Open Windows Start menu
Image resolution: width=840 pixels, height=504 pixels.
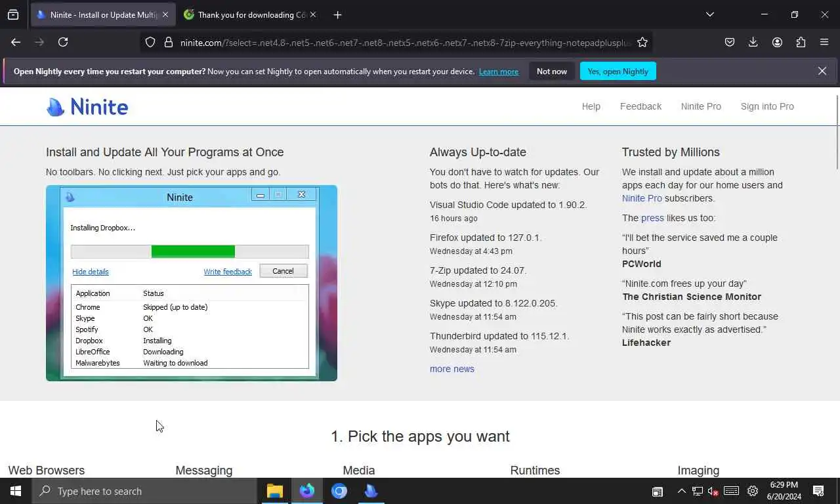click(x=16, y=491)
